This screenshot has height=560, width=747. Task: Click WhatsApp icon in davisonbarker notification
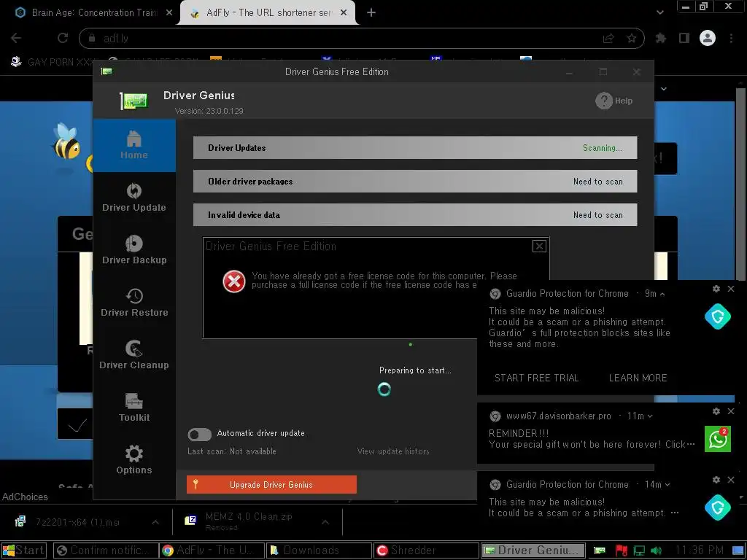coord(718,438)
